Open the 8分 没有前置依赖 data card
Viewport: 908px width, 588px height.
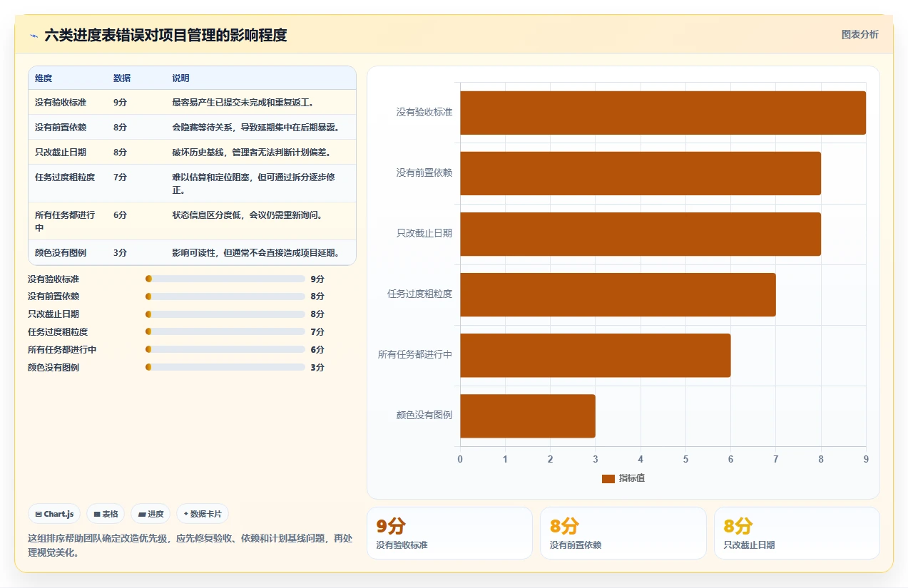(x=623, y=533)
